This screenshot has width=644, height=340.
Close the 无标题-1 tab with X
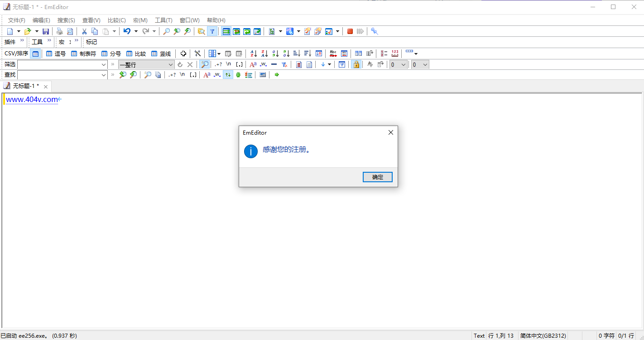[x=46, y=87]
